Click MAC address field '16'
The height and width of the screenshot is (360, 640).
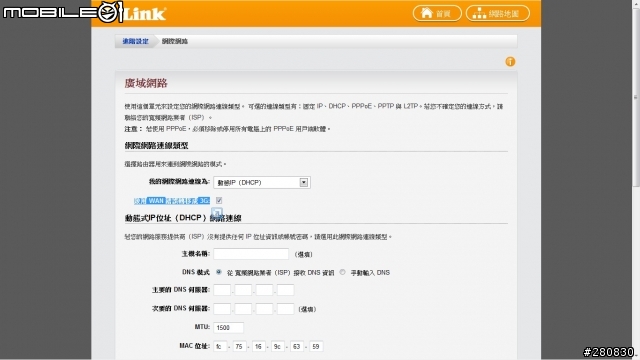[x=259, y=347]
